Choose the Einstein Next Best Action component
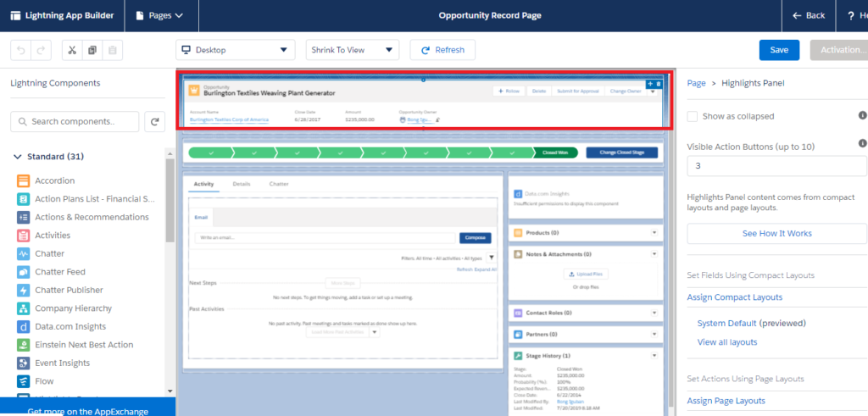868x416 pixels. pyautogui.click(x=84, y=345)
